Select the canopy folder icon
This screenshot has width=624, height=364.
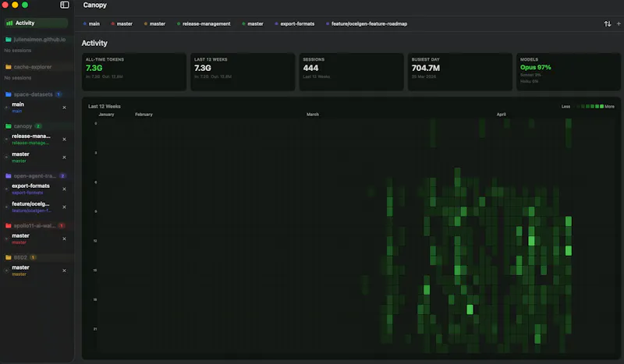click(9, 126)
